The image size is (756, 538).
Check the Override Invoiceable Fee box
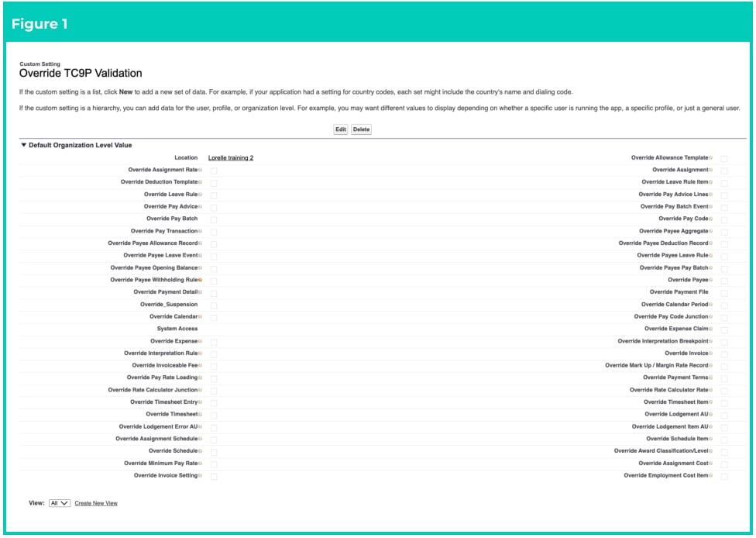click(214, 366)
